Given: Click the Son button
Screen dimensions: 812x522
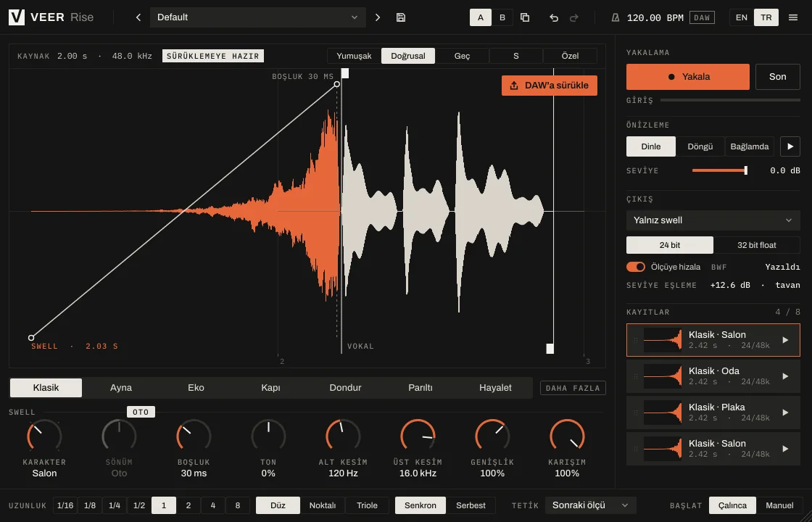Looking at the screenshot, I should (778, 77).
